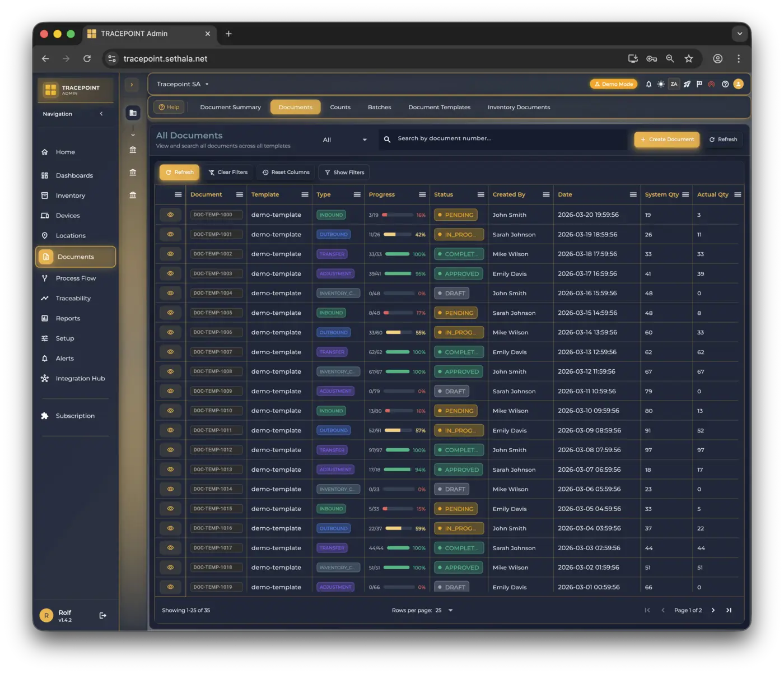The width and height of the screenshot is (784, 674).
Task: Open the notifications bell icon
Action: tap(648, 84)
